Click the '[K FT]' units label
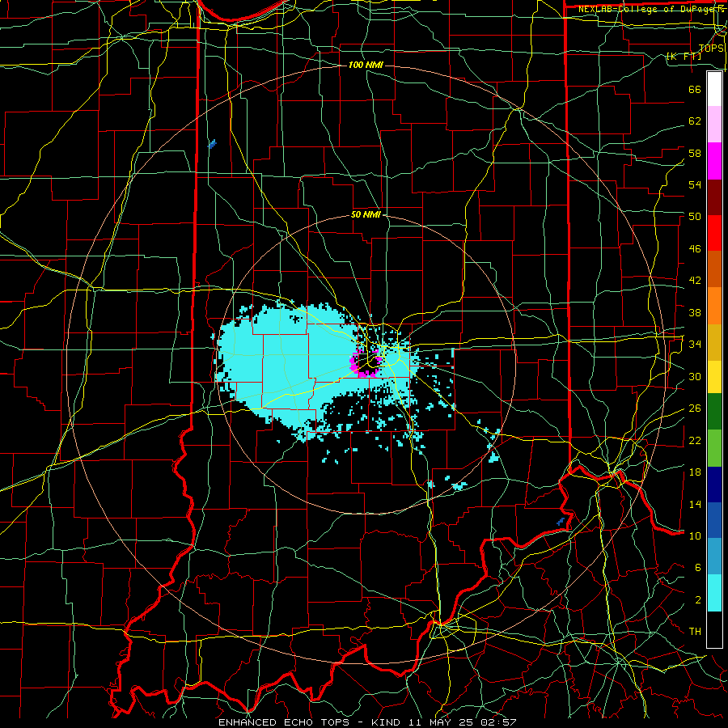 click(x=684, y=56)
